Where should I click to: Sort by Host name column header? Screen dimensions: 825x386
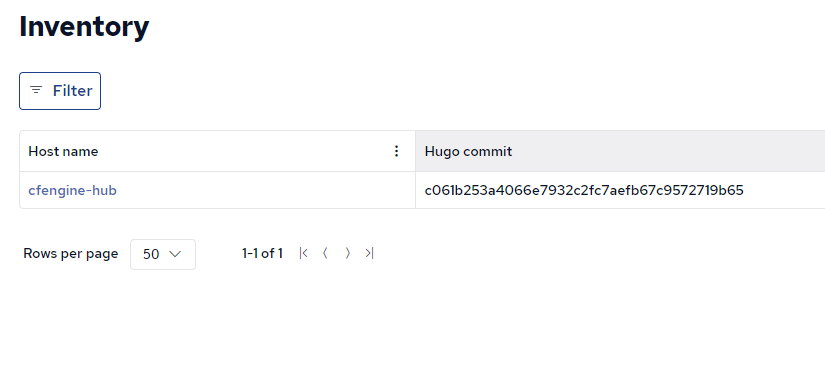tap(63, 151)
